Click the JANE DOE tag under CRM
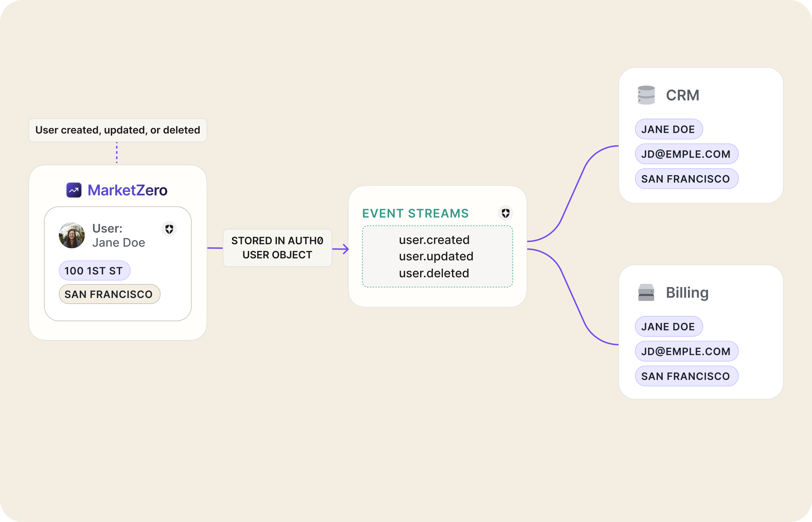Viewport: 812px width, 522px height. pos(668,129)
